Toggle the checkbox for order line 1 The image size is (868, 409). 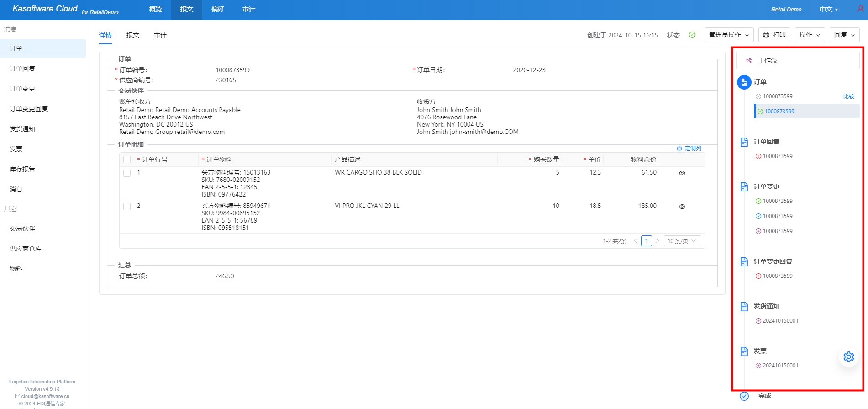tap(127, 173)
